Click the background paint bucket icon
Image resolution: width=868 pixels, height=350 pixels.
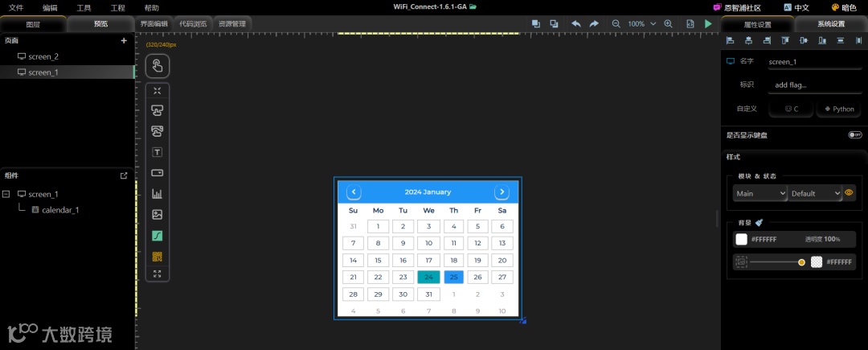tap(759, 222)
